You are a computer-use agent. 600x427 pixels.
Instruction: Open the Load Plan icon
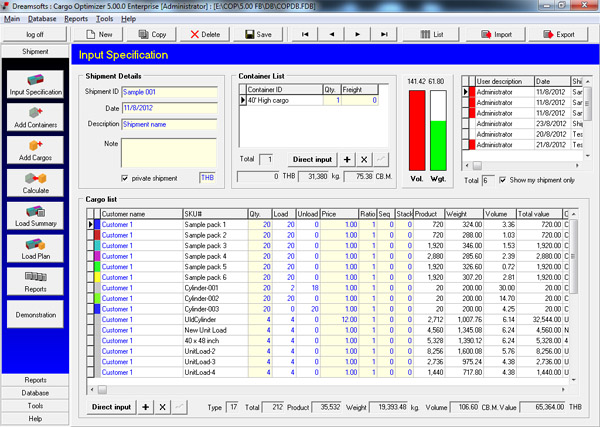point(35,249)
